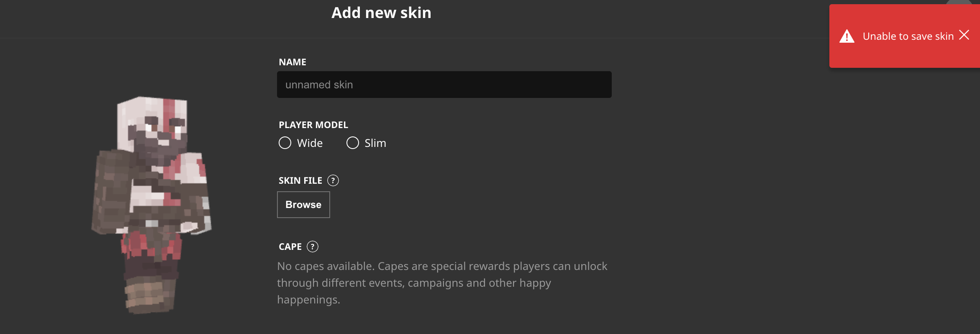980x334 pixels.
Task: Click the "Slim" option label text
Action: point(375,143)
